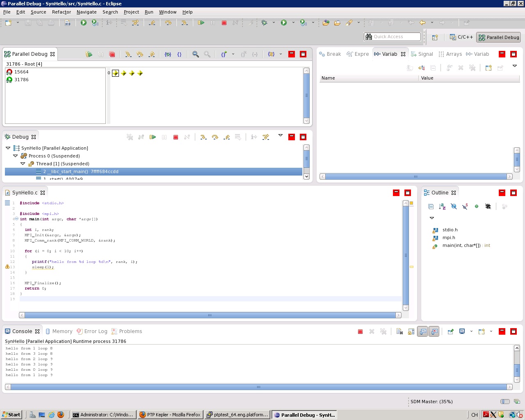Viewport: 525px width, 420px height.
Task: Collapse the Process 0 (Suspended) node
Action: 16,156
